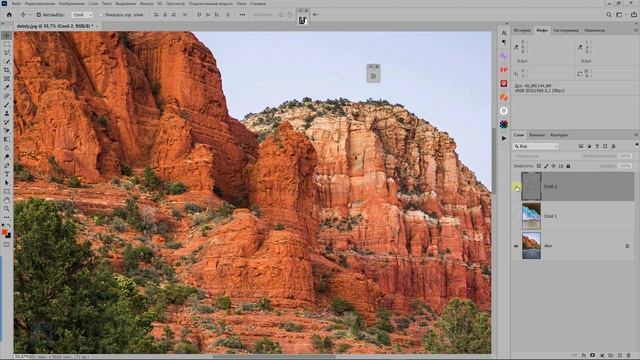
Task: Hide layer Слой 2 via eye icon
Action: 516,187
